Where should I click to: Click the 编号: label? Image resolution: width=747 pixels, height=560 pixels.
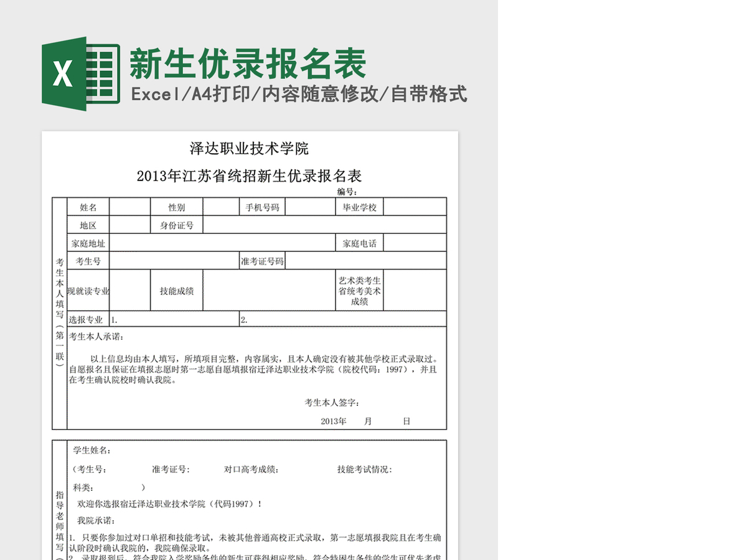(x=347, y=192)
